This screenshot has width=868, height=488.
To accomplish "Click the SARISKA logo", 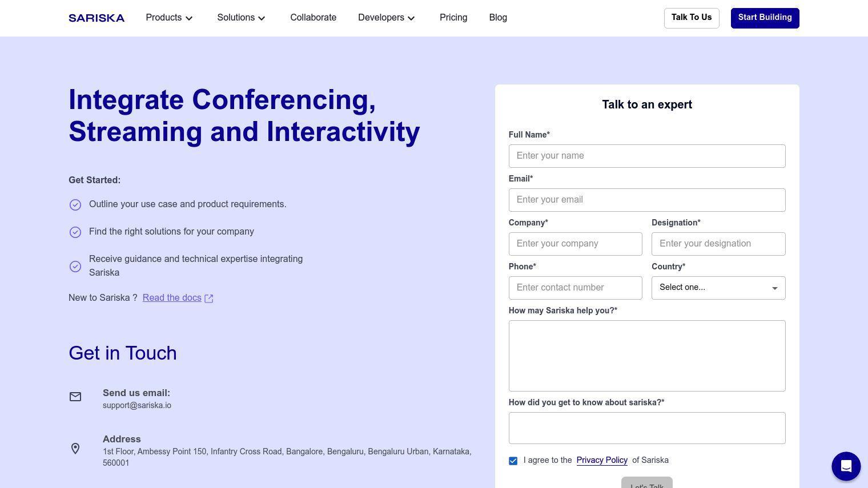I will point(97,18).
